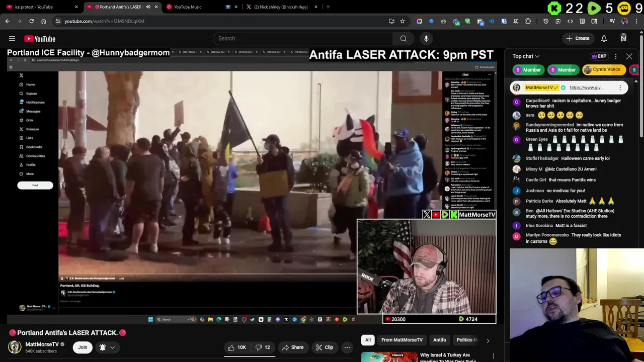Image resolution: width=644 pixels, height=362 pixels.
Task: Open Why Israel & Turkey video thumbnail
Action: (x=389, y=356)
